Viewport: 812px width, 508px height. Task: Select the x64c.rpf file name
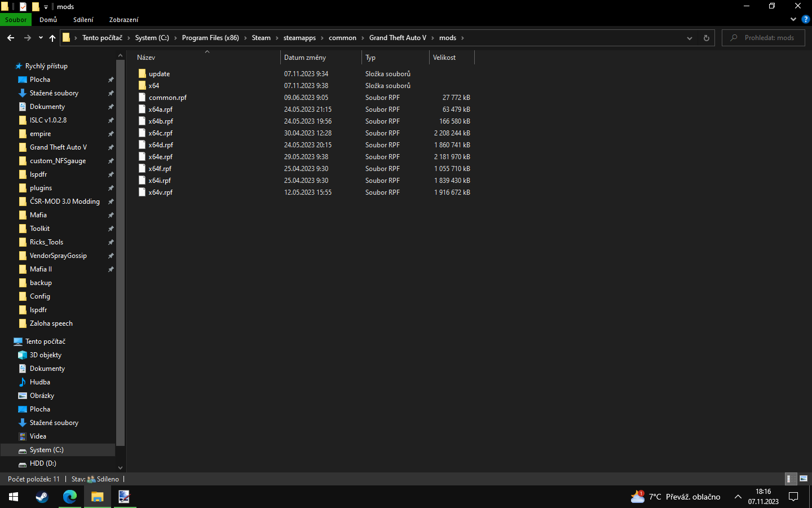pos(161,133)
